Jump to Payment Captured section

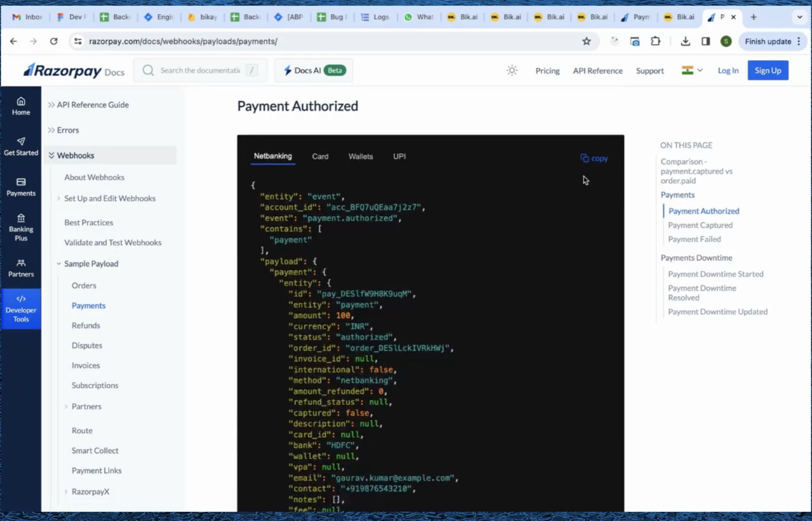[700, 225]
